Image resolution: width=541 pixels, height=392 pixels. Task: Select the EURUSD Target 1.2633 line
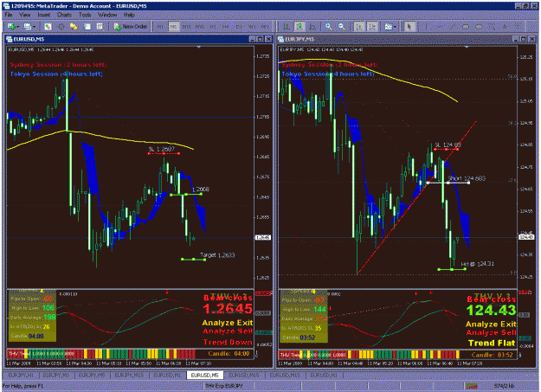tap(193, 259)
